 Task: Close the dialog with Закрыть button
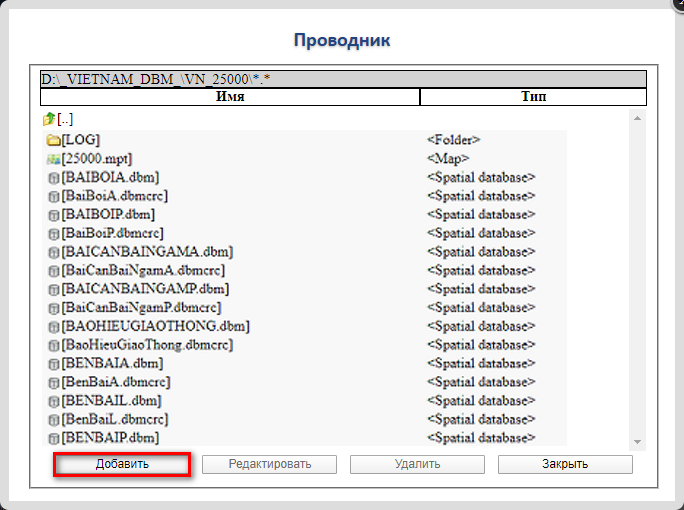point(565,464)
